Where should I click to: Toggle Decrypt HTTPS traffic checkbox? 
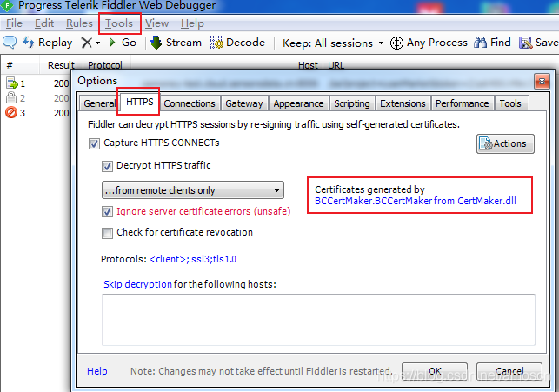pos(107,166)
